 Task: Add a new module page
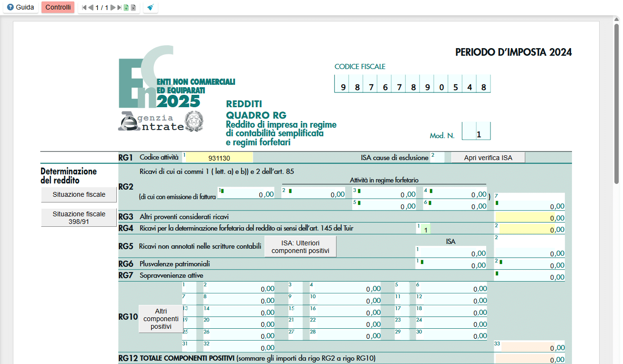[x=126, y=8]
